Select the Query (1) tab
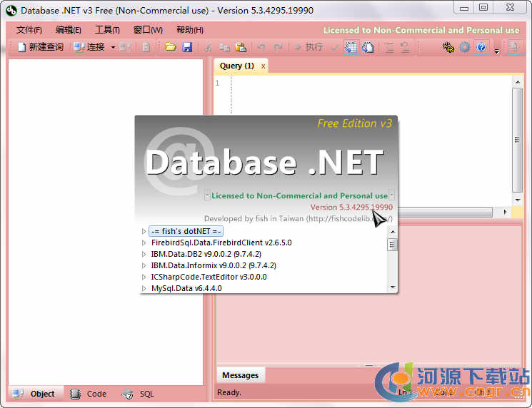The height and width of the screenshot is (408, 532). [x=237, y=66]
